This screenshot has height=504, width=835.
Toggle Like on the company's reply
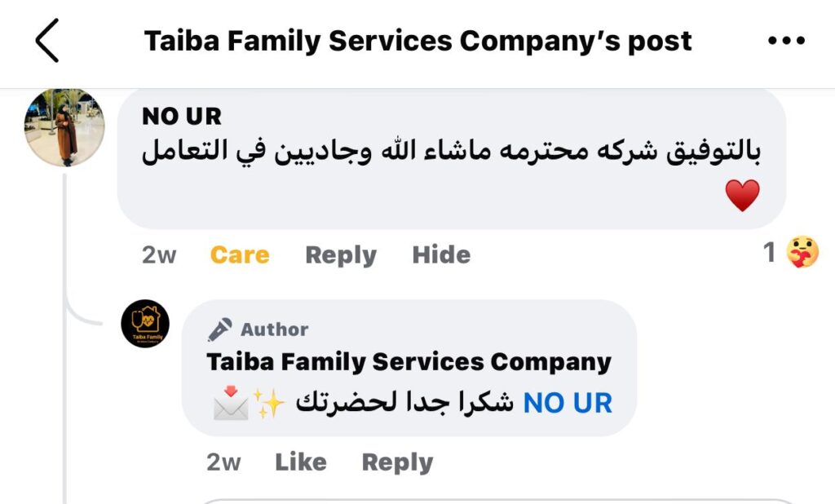point(300,461)
